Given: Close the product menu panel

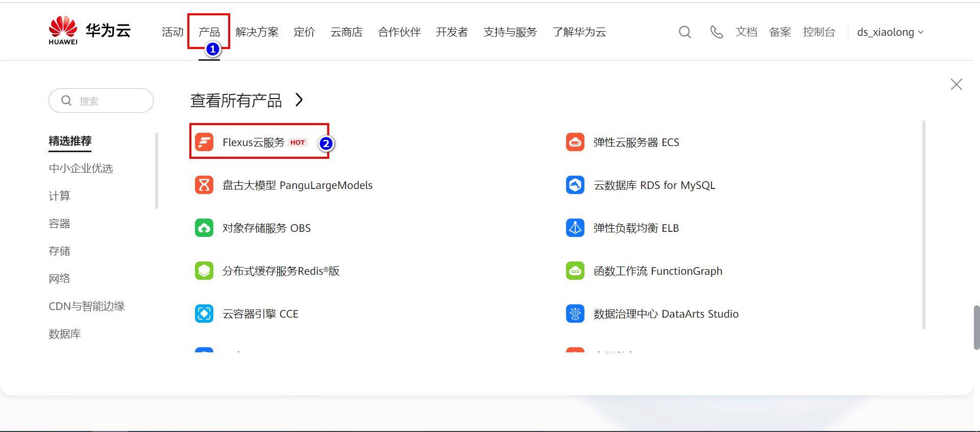Looking at the screenshot, I should (x=957, y=84).
